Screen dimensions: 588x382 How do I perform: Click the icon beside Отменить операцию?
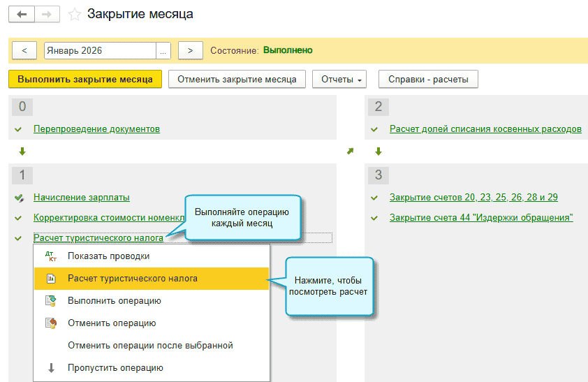(51, 323)
